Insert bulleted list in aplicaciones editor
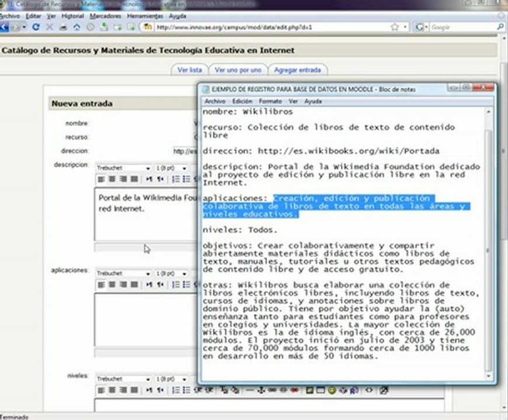 186,285
